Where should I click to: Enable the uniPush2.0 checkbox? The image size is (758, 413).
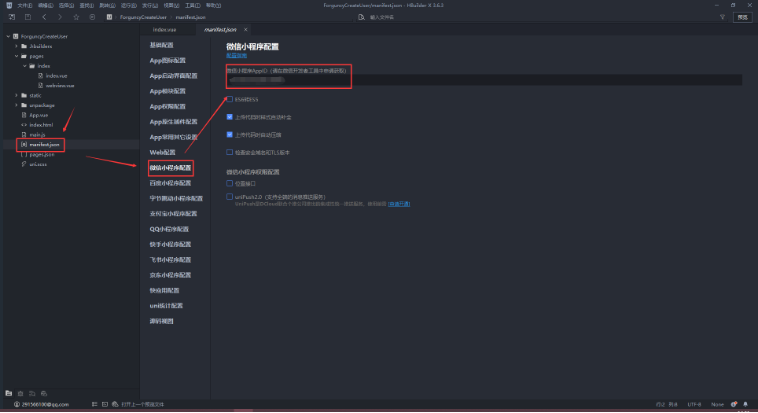point(230,197)
